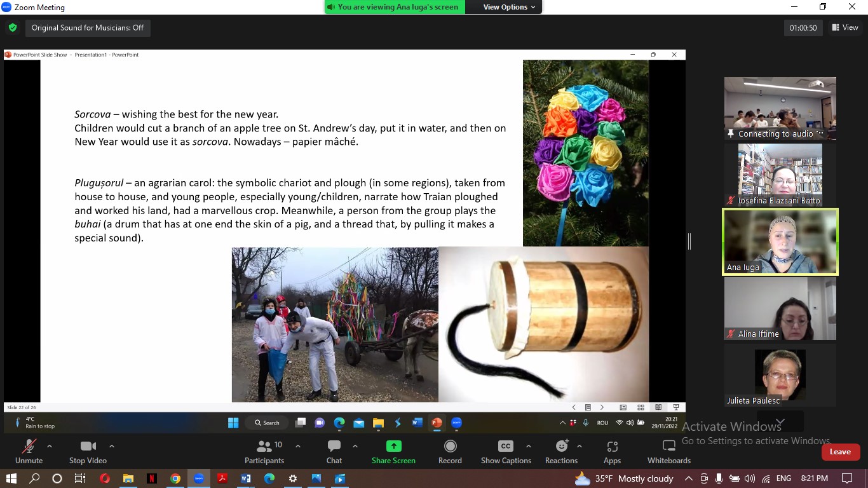Click the Windows Start button on the local taskbar

coord(11,478)
